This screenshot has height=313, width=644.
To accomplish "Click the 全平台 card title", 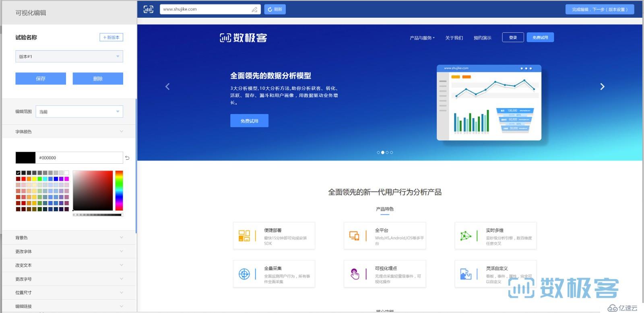I will pos(382,231).
